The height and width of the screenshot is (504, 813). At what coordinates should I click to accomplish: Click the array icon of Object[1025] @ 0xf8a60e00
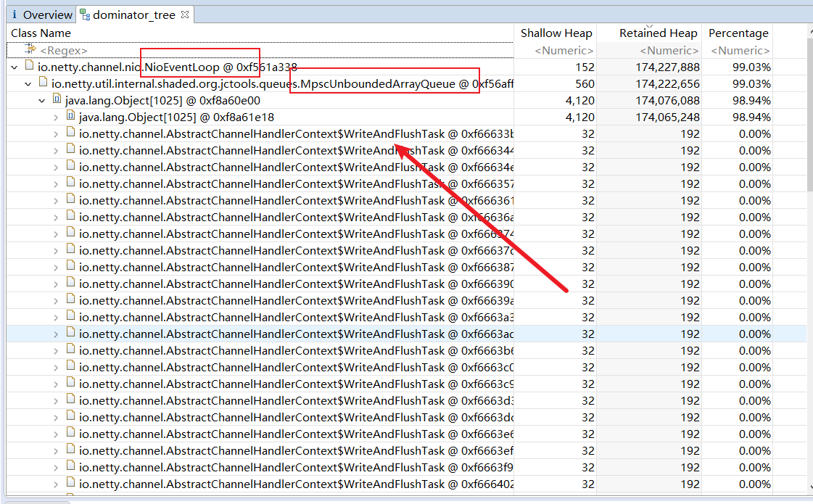coord(57,100)
